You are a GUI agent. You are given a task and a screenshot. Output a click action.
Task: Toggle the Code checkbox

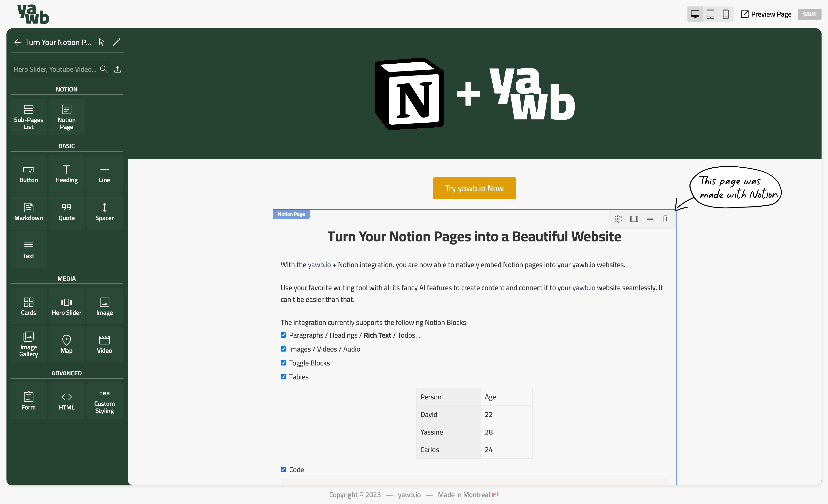coord(283,469)
